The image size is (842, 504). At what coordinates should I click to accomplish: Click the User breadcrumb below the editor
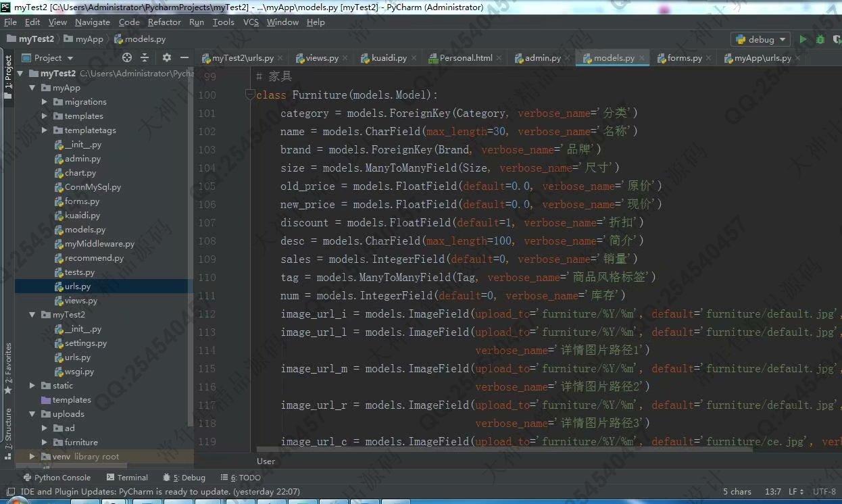click(266, 461)
